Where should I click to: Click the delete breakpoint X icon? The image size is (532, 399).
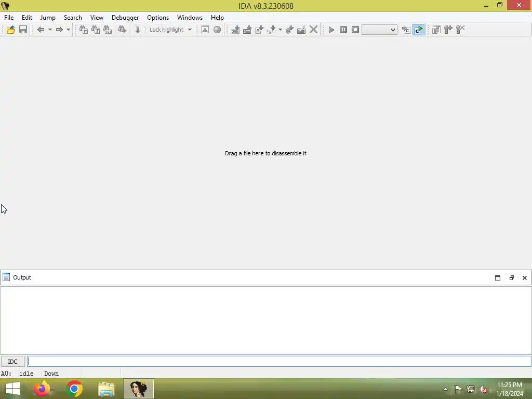click(460, 30)
